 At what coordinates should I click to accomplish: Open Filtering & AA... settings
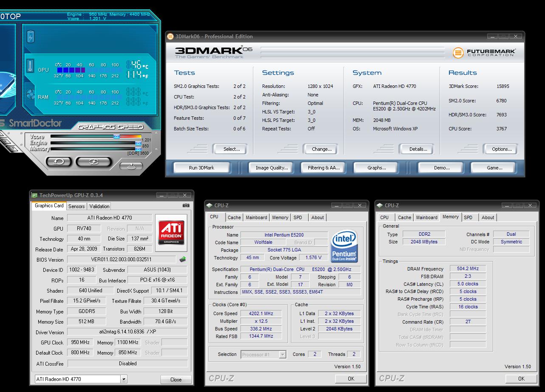pos(324,168)
